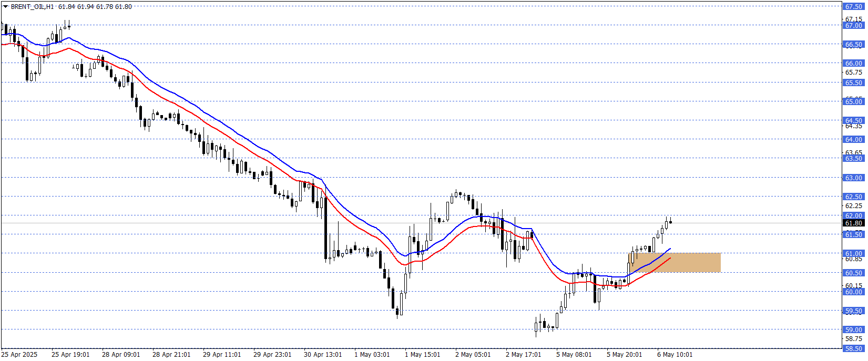Click the BRENT_OIL,H1 chart title
Screen dimensions: 868x361
32,7
